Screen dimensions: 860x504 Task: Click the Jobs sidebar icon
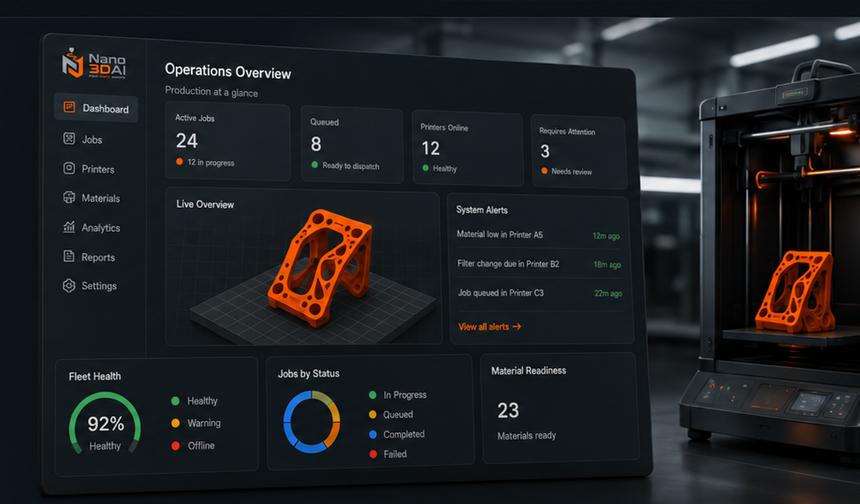tap(69, 139)
